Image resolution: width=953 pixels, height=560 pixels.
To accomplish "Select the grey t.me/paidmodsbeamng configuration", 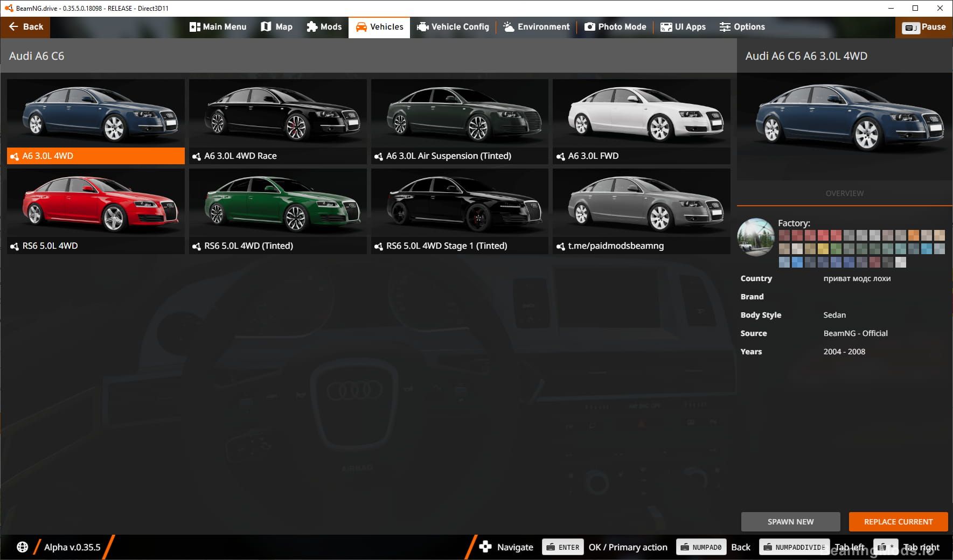I will point(642,211).
